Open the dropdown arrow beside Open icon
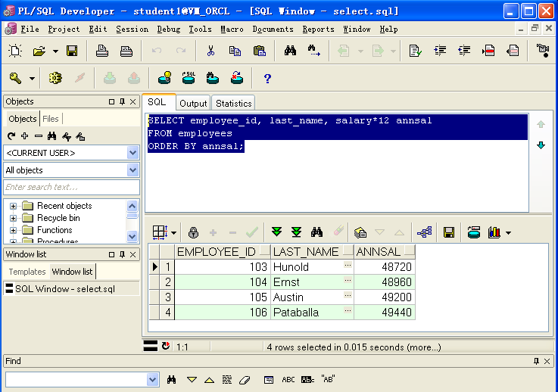 coord(55,51)
